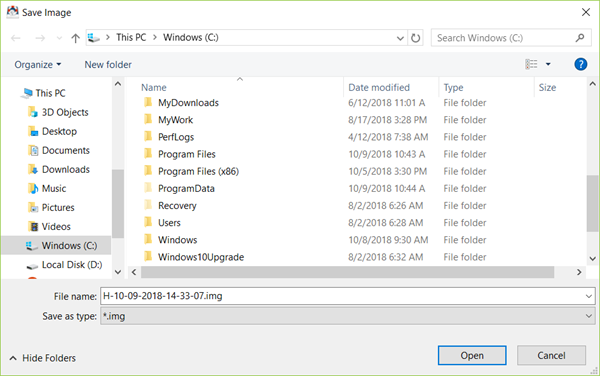Click the MyDownloads folder icon
The image size is (600, 376).
coord(148,103)
